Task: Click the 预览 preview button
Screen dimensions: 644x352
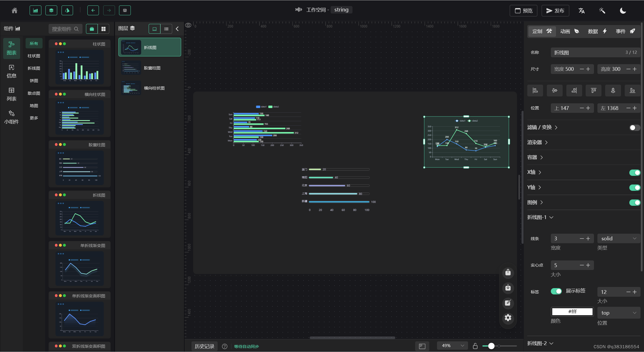Action: pyautogui.click(x=524, y=11)
